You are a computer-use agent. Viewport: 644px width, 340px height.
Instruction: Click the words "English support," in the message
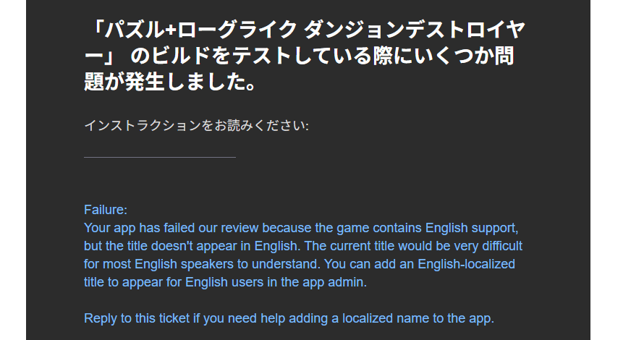(472, 228)
